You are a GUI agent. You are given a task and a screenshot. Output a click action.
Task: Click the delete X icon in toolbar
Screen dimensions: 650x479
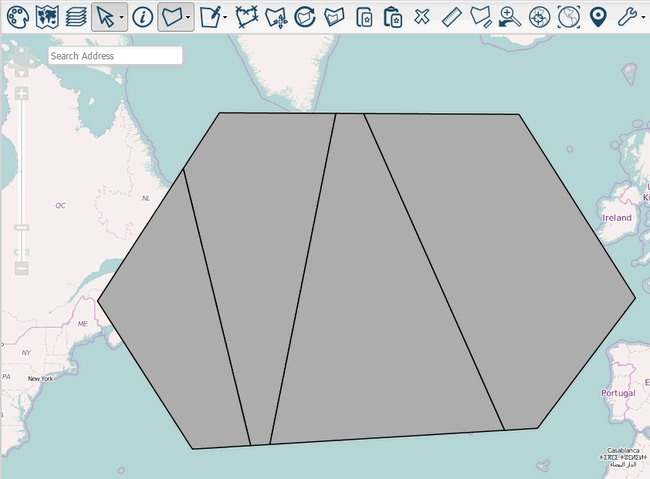pyautogui.click(x=422, y=16)
